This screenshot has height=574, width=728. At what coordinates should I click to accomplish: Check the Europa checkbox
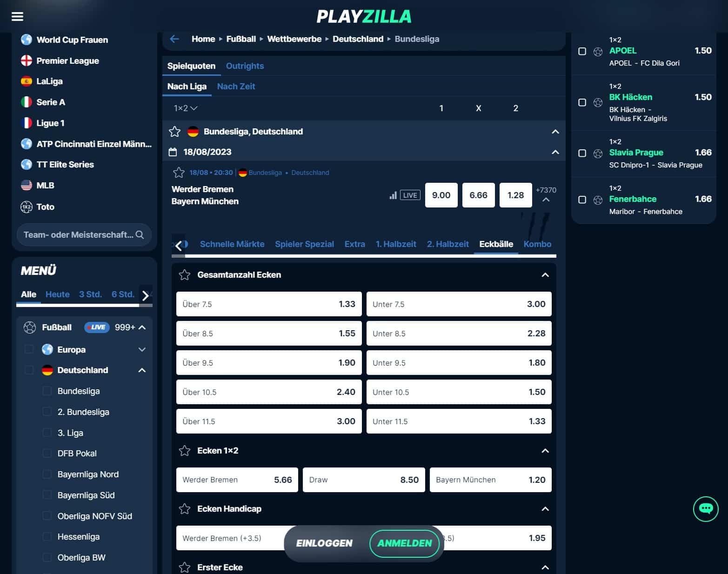[29, 349]
